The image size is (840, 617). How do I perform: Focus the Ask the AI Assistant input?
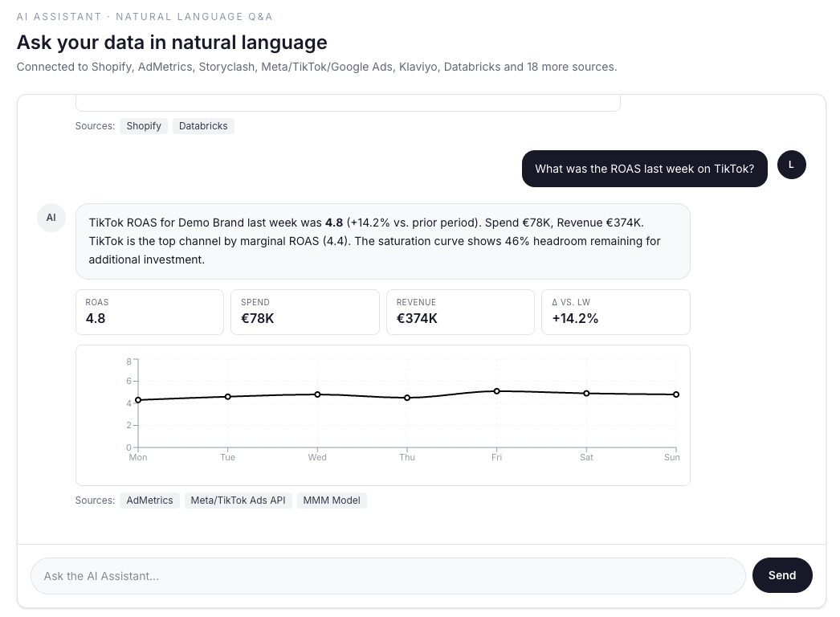(x=388, y=576)
